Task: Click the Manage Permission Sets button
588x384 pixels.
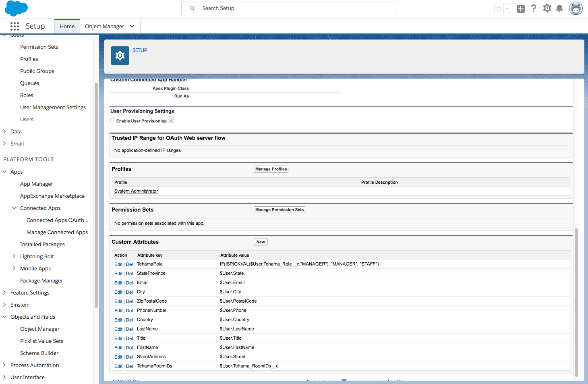Action: tap(280, 210)
